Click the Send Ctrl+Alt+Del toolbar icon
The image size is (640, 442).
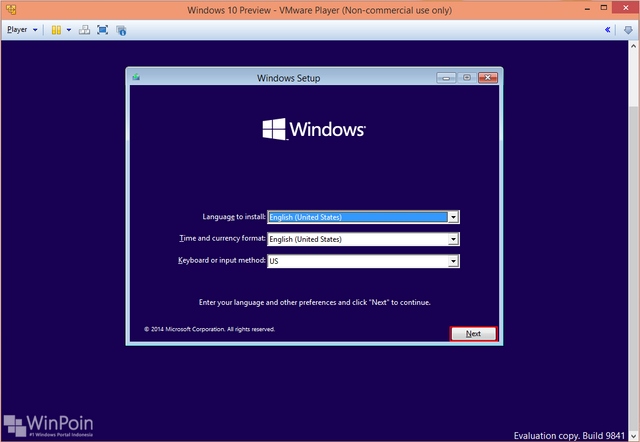84,30
